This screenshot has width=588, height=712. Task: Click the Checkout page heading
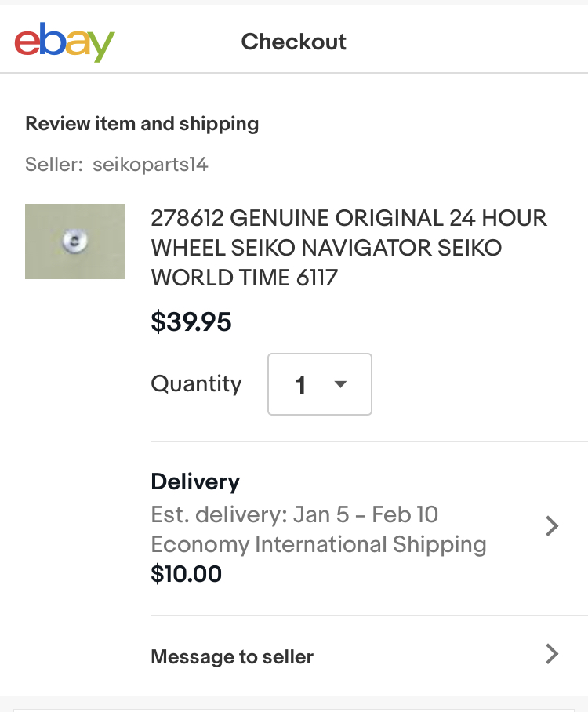[294, 42]
